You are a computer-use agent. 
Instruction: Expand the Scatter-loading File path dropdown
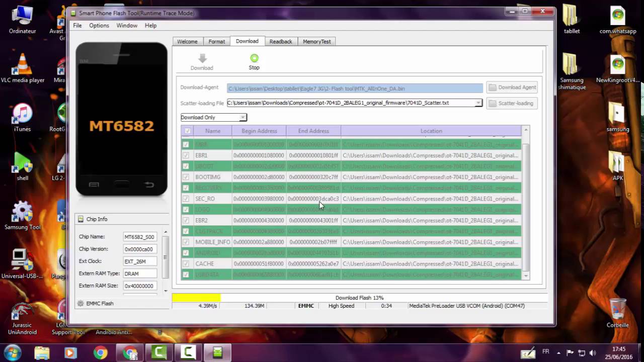[478, 103]
